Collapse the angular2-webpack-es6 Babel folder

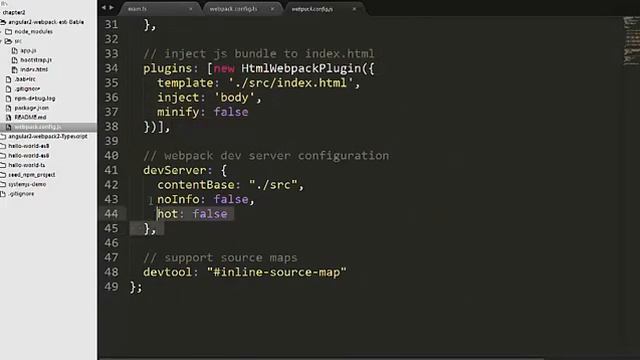point(46,22)
